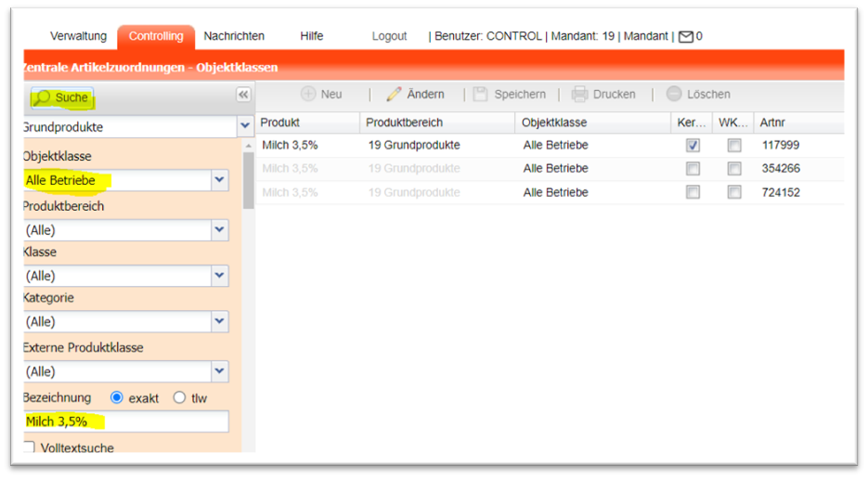
Task: Click the Suche magnifier search button
Action: pyautogui.click(x=62, y=97)
